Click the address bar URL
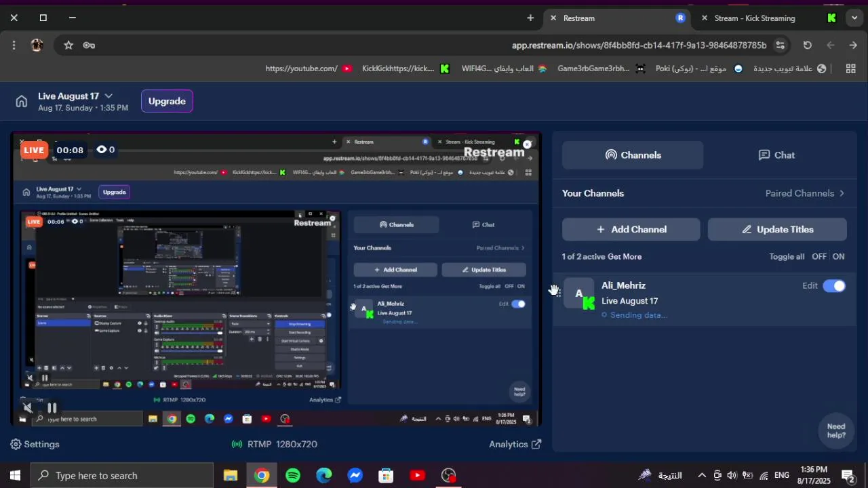868x488 pixels. click(x=639, y=45)
